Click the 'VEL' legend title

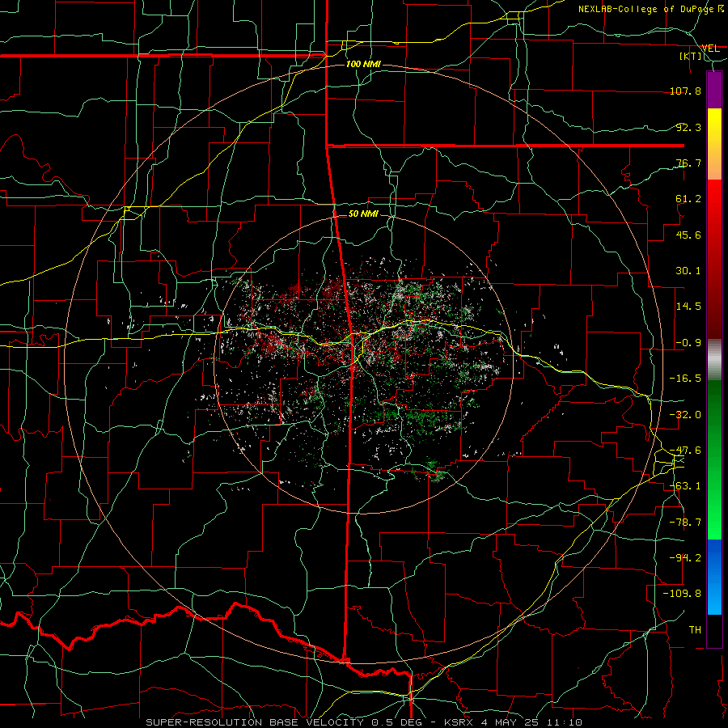[x=710, y=49]
